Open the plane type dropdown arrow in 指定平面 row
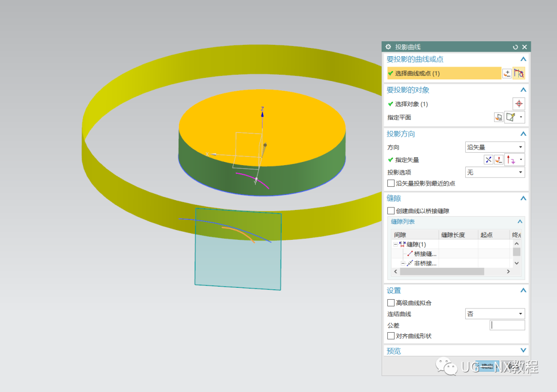This screenshot has height=392, width=557. 521,117
